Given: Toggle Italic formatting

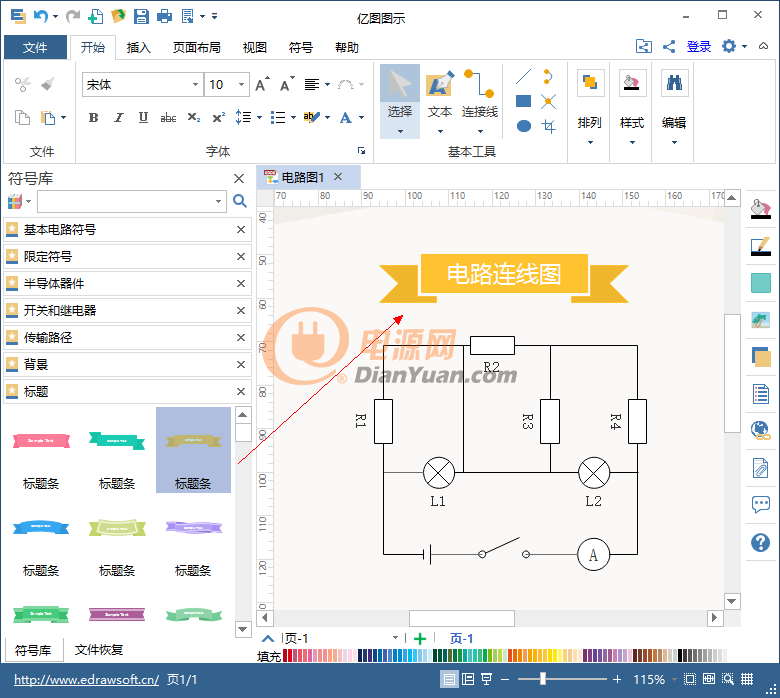Looking at the screenshot, I should 118,118.
